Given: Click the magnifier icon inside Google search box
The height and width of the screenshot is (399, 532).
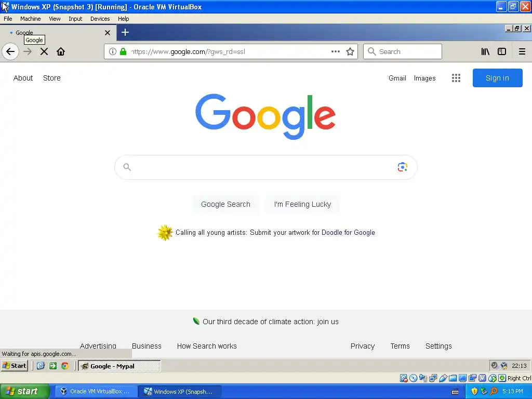Looking at the screenshot, I should click(127, 167).
